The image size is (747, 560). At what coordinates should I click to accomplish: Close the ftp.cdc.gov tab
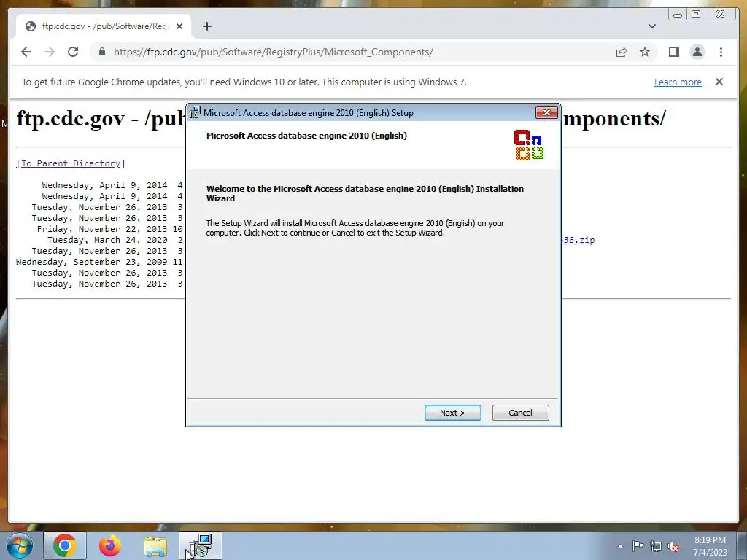tap(179, 26)
